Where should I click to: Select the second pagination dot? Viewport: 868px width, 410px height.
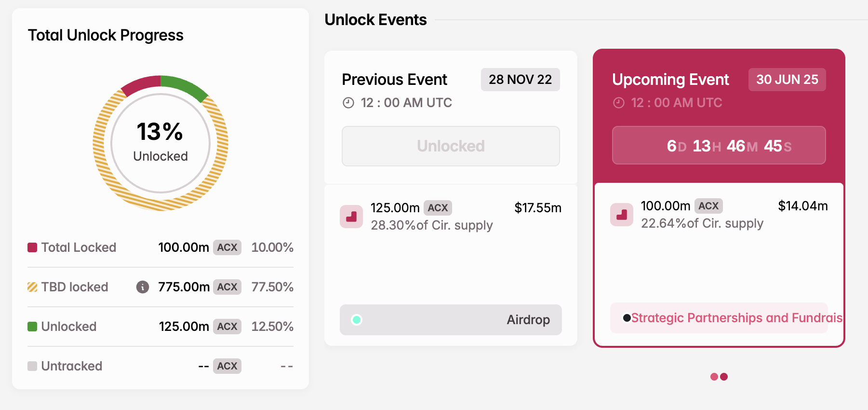[723, 377]
